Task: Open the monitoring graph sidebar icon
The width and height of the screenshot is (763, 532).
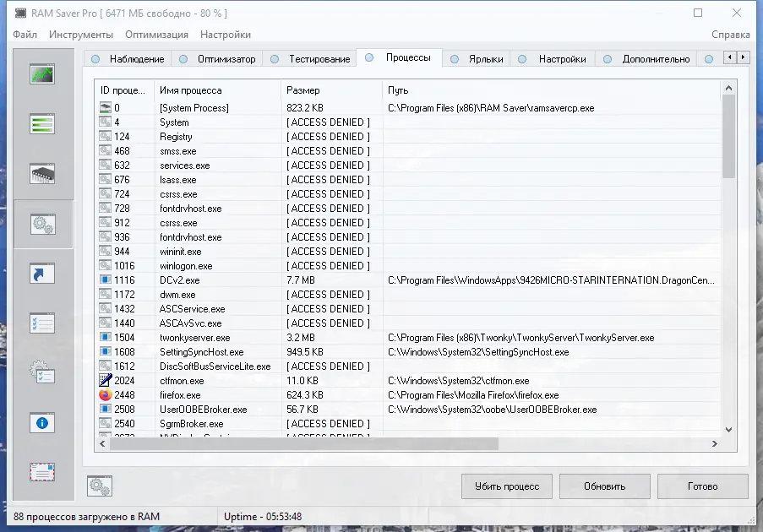Action: point(42,74)
